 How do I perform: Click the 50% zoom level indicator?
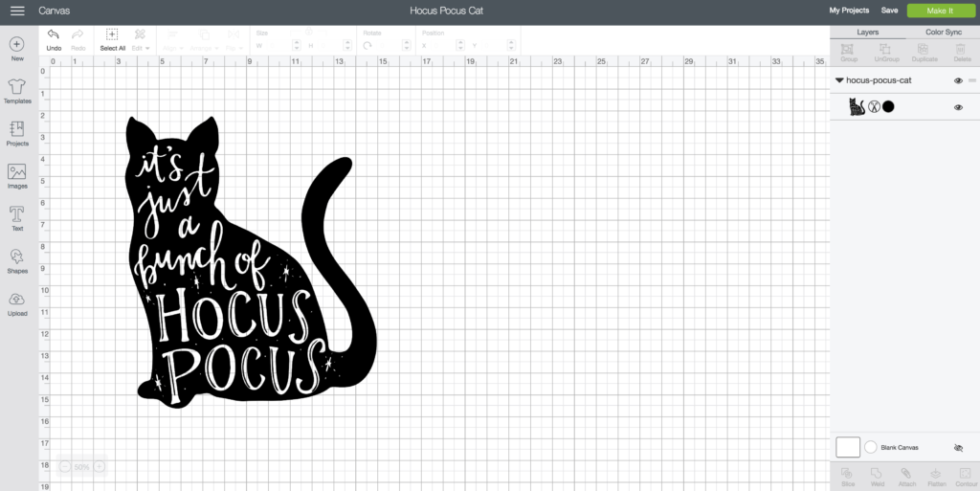click(x=82, y=467)
